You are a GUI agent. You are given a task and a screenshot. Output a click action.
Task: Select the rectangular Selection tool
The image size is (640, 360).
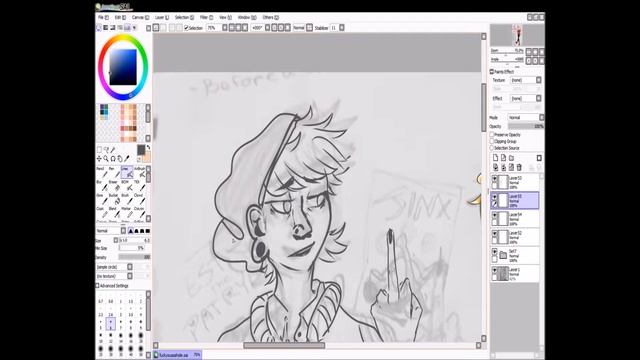pyautogui.click(x=99, y=150)
